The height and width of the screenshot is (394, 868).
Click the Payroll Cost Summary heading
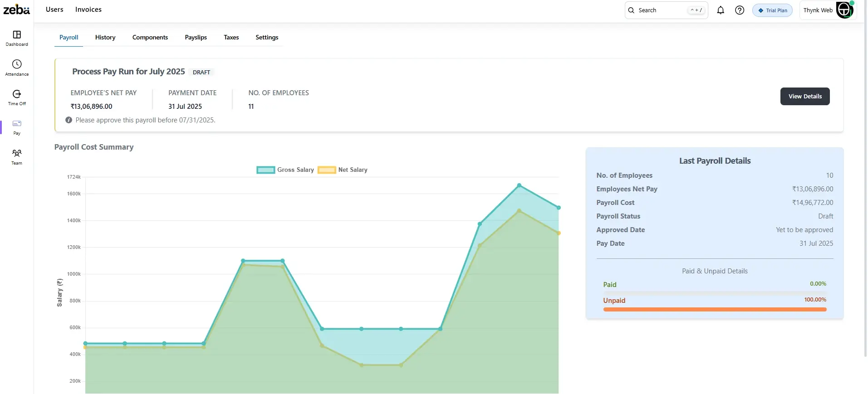tap(94, 147)
